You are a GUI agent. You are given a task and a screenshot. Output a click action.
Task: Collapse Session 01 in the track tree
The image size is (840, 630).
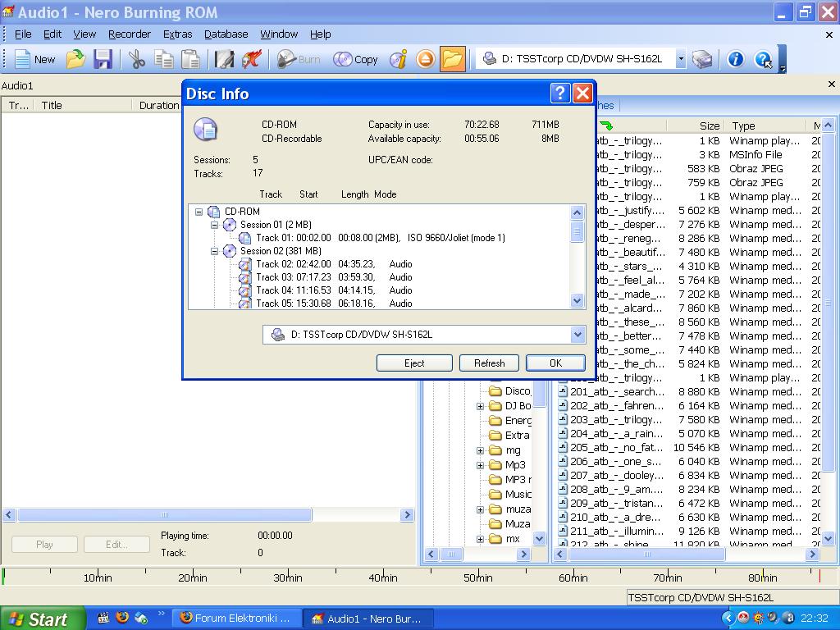[215, 225]
